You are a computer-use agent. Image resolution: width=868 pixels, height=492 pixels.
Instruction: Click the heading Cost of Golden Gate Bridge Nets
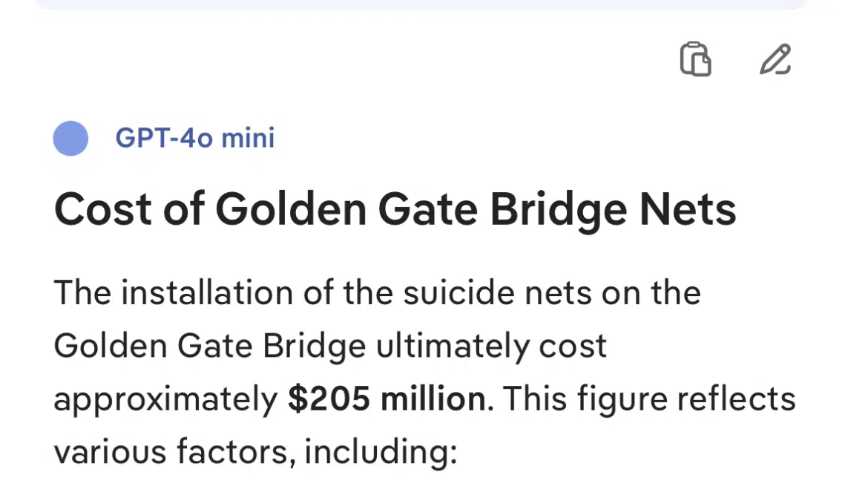(395, 209)
